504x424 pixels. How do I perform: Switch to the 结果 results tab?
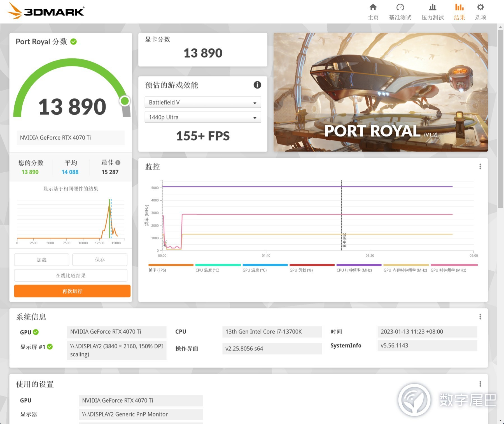point(459,12)
